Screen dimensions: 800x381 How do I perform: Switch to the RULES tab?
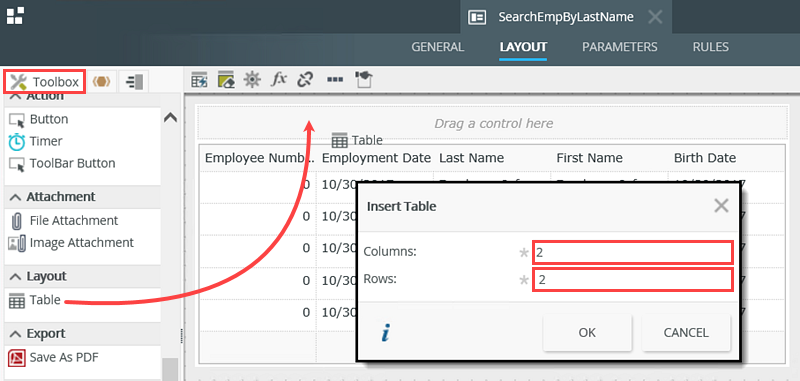pos(710,47)
